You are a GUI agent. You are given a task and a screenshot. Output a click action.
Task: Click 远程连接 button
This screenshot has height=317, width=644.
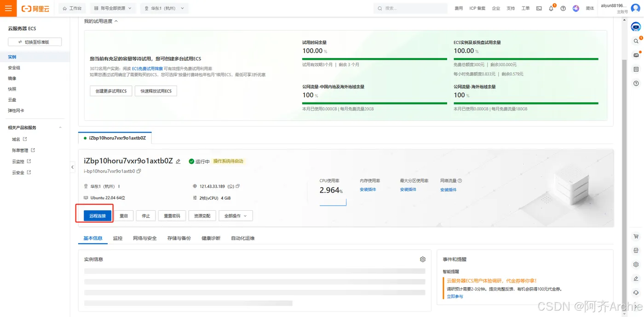98,216
